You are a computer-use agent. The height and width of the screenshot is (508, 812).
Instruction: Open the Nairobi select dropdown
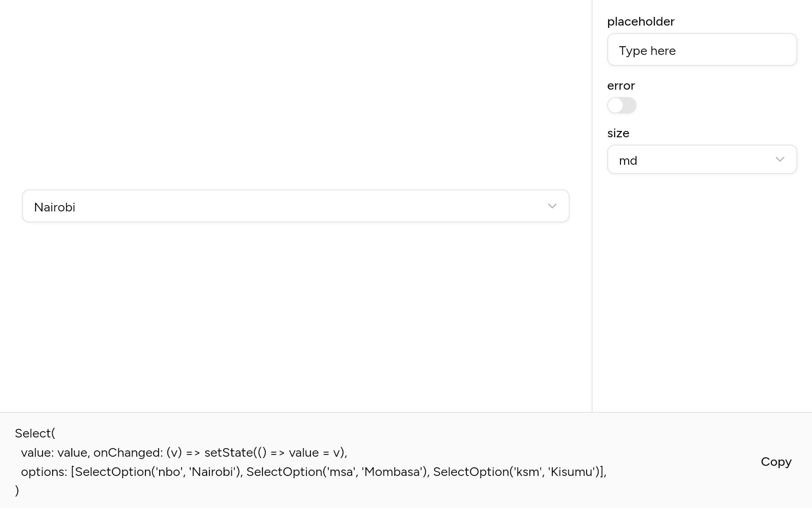[x=296, y=206]
